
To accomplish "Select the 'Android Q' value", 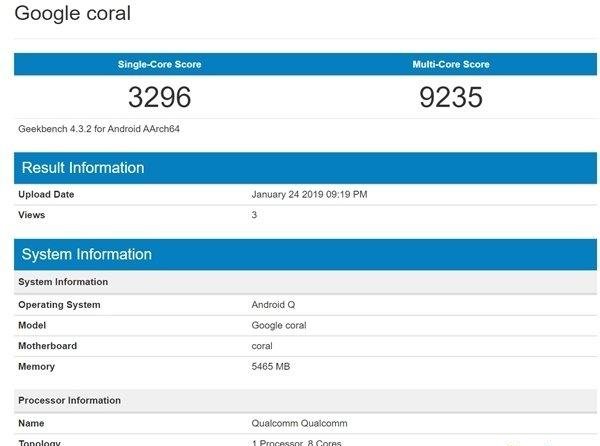I will (273, 305).
